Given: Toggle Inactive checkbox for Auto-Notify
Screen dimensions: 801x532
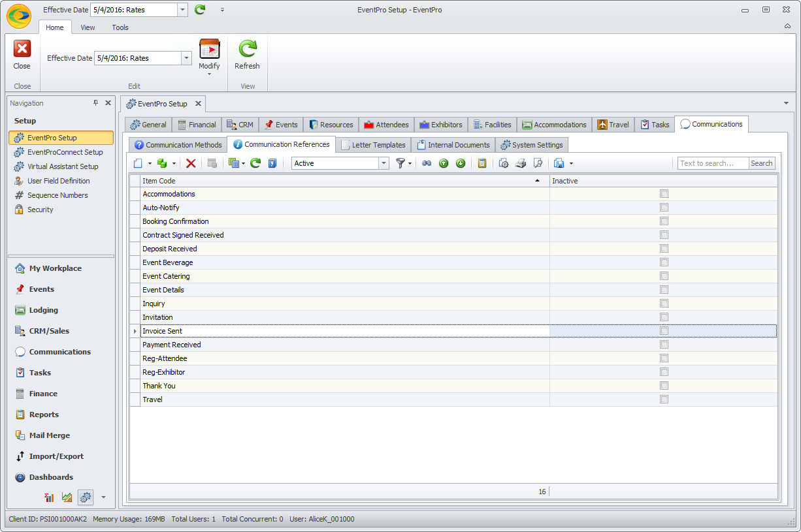Looking at the screenshot, I should (664, 208).
